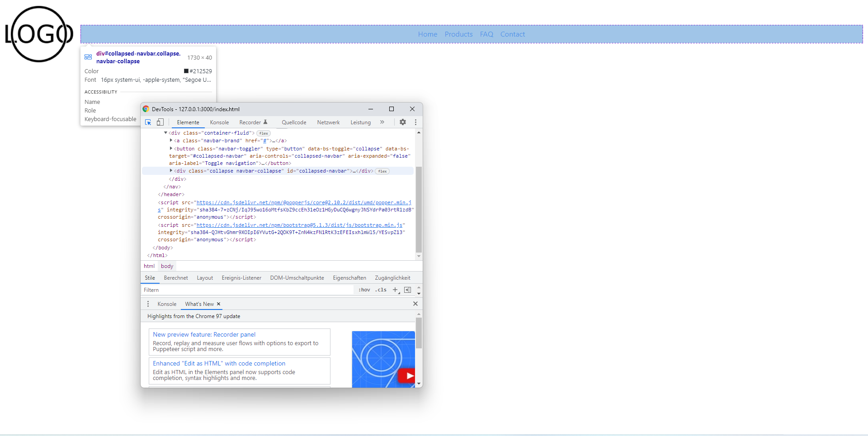Open the Netzwerk tab
This screenshot has height=436, width=868.
[x=328, y=122]
